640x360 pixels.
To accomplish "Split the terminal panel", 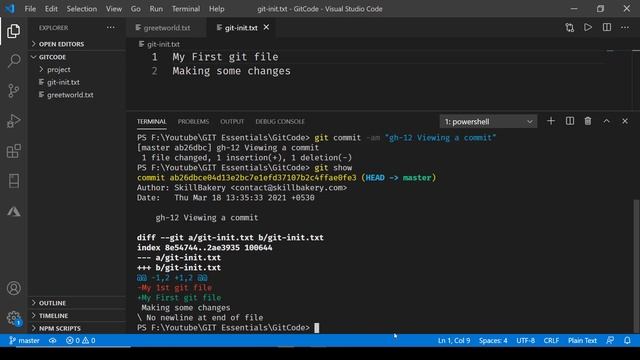I will pyautogui.click(x=570, y=121).
